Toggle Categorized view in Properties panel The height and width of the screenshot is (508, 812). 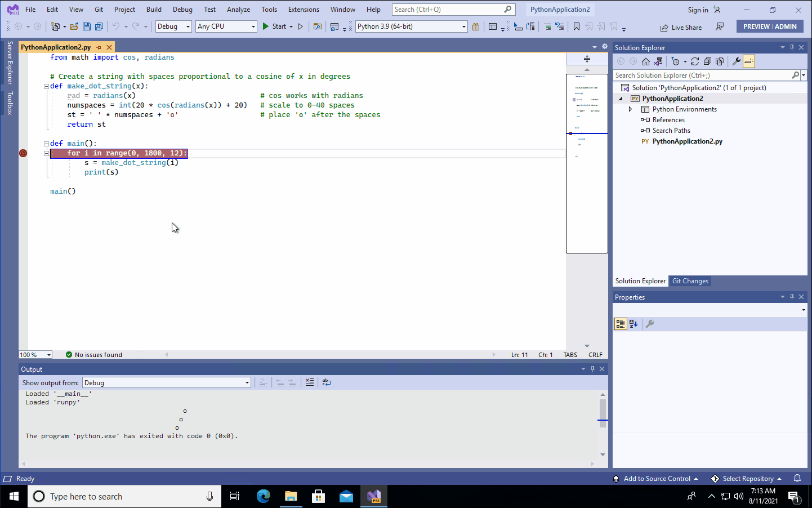pyautogui.click(x=621, y=324)
